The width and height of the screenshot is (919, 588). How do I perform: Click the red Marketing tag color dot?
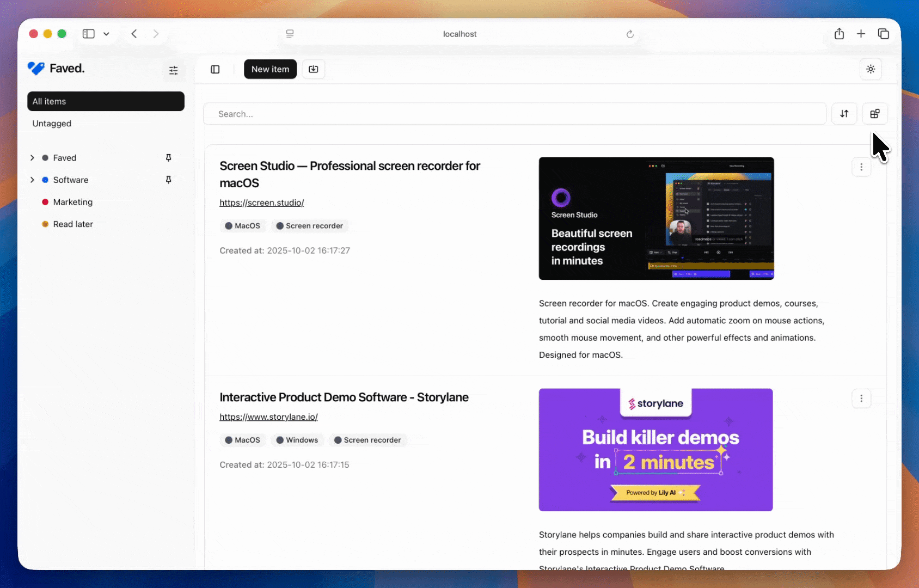45,202
